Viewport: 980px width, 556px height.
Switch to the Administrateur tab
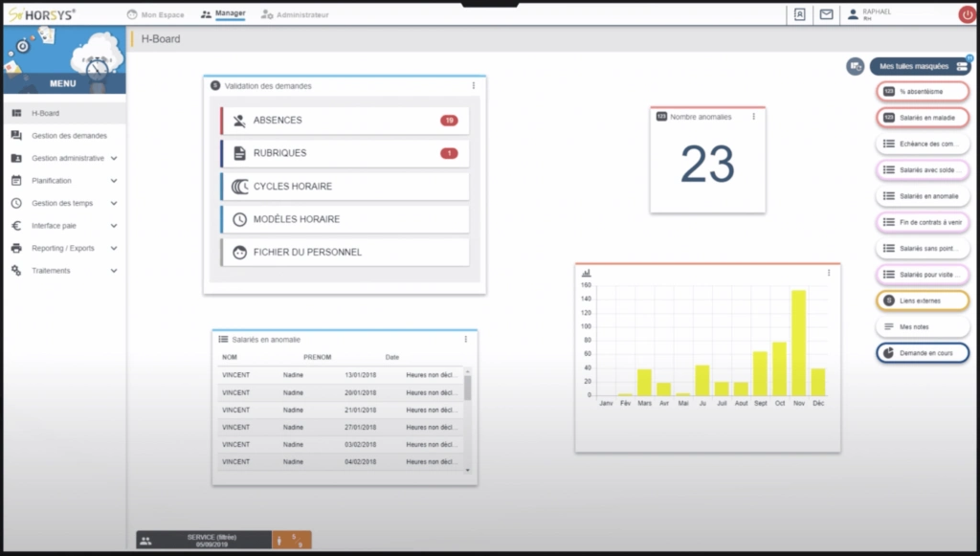295,15
